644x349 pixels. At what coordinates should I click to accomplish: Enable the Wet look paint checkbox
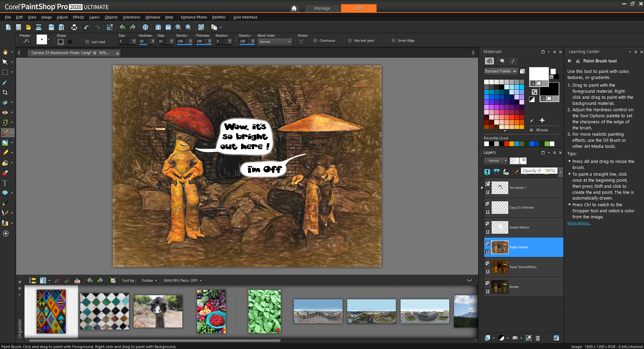click(350, 41)
